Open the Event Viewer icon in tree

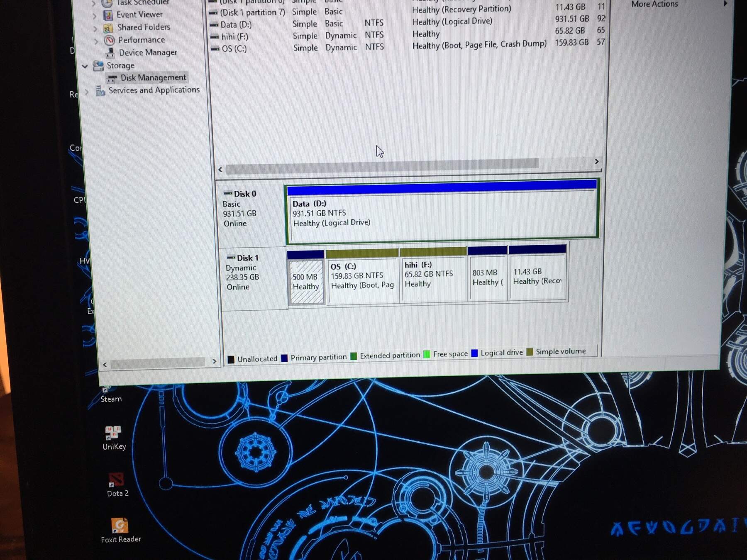[x=108, y=16]
